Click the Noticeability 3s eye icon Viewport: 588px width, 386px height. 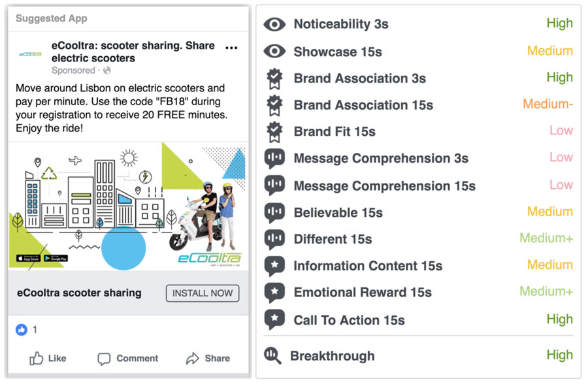click(274, 24)
